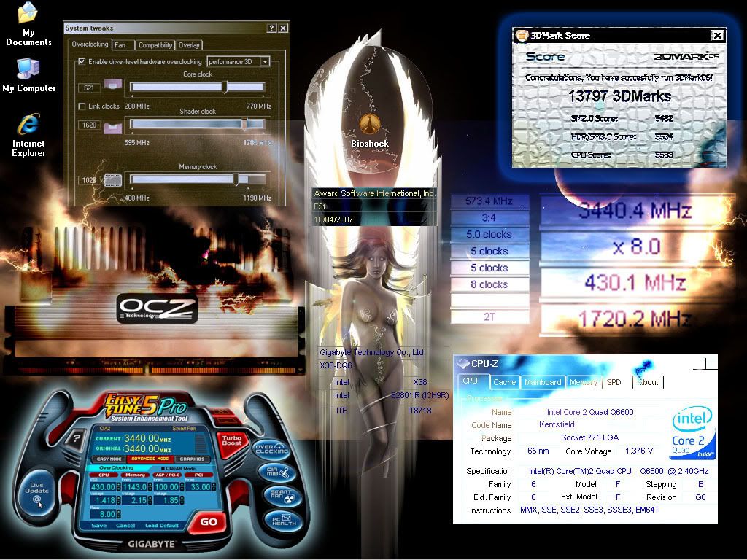Click the Kentsfield code name value
Image resolution: width=747 pixels, height=560 pixels.
click(557, 424)
